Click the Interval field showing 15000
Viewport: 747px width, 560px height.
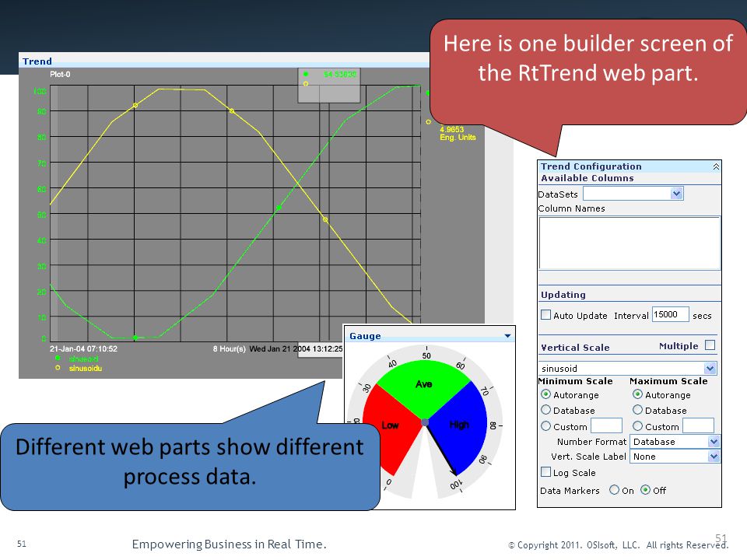coord(670,314)
